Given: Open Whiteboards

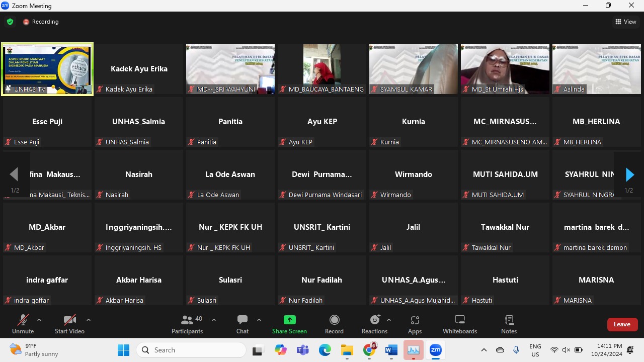Looking at the screenshot, I should click(x=460, y=324).
